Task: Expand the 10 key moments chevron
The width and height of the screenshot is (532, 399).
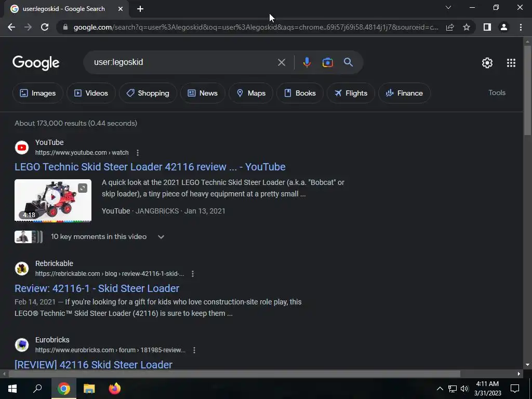Action: pyautogui.click(x=161, y=237)
